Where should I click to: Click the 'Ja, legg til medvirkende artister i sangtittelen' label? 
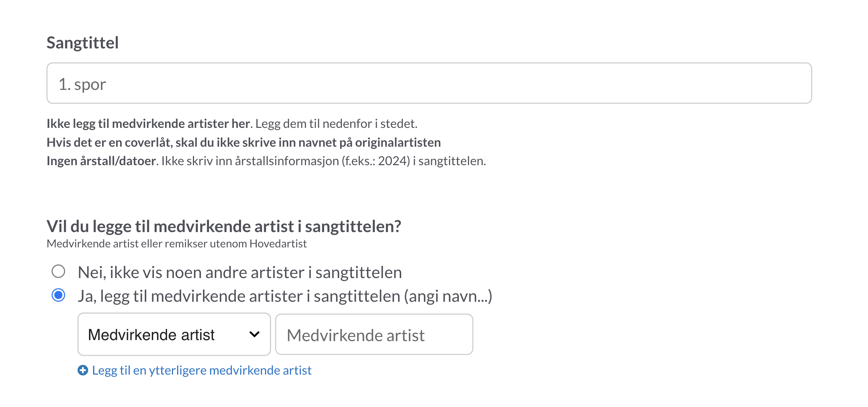(285, 296)
